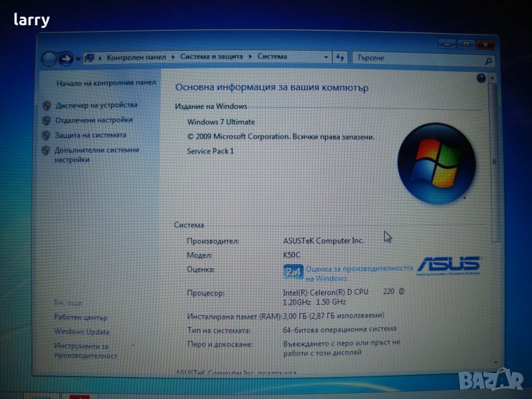The image size is (532, 399).
Task: Open the Windows Update link
Action: (x=82, y=332)
